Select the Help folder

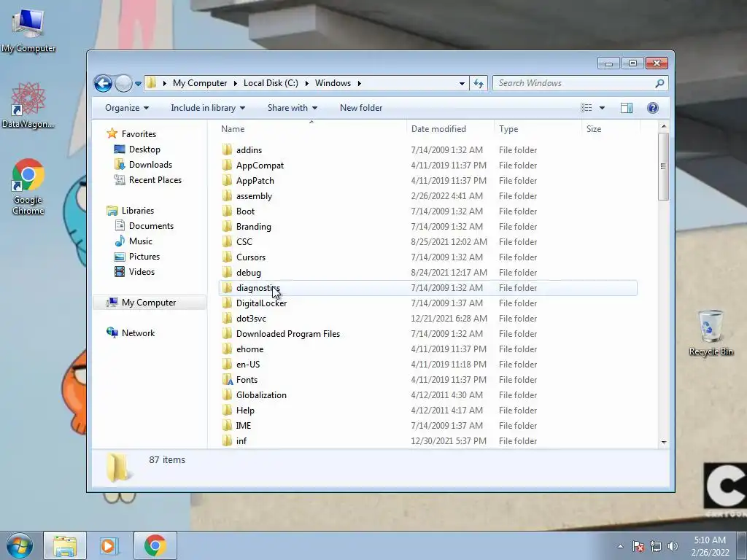tap(245, 411)
